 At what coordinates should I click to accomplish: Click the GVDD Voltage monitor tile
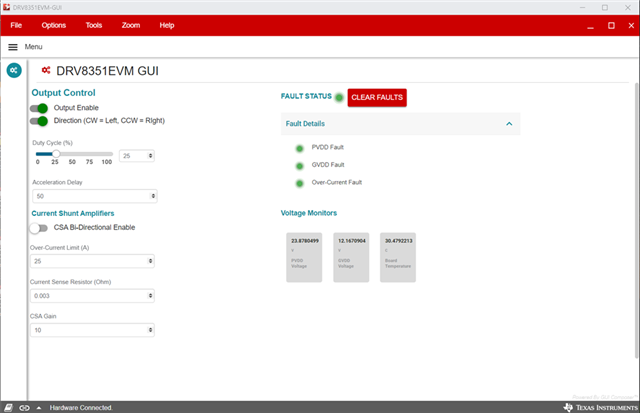click(351, 258)
